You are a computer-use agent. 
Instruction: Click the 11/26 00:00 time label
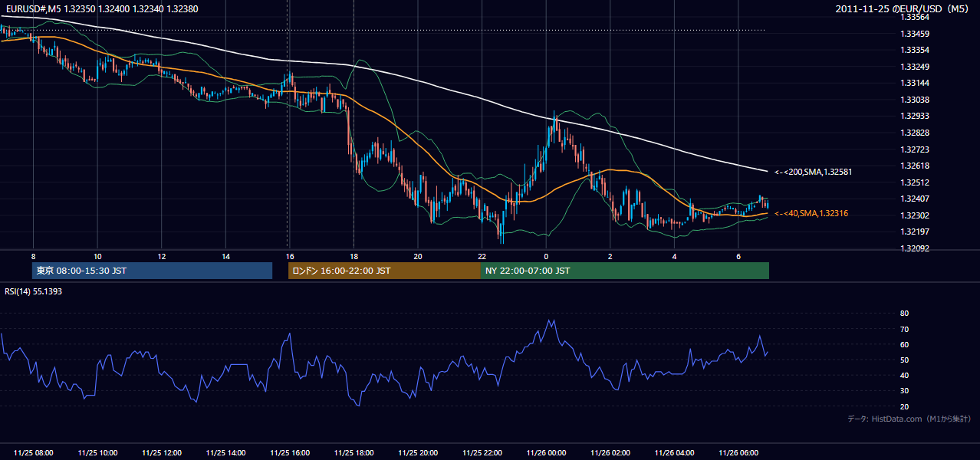(546, 453)
